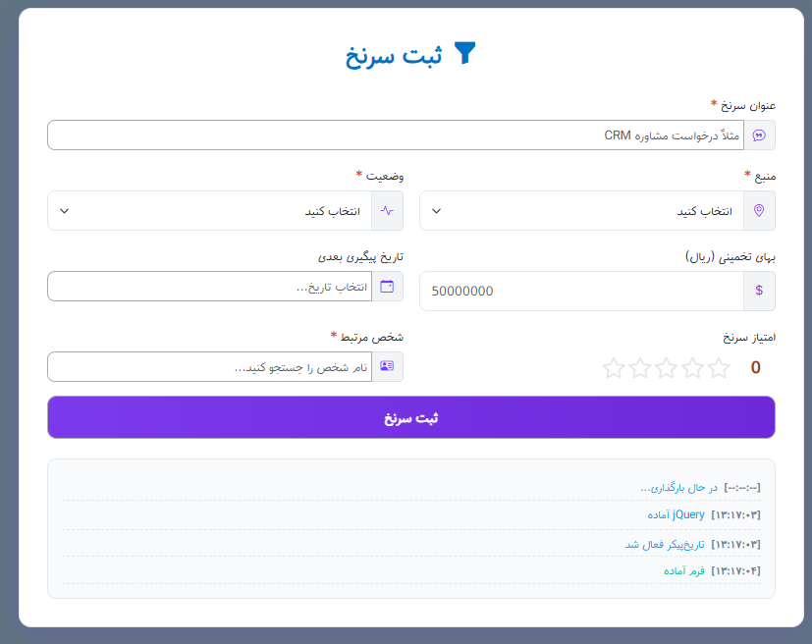This screenshot has height=644, width=812.
Task: Rate the lead with the second star
Action: tap(693, 368)
